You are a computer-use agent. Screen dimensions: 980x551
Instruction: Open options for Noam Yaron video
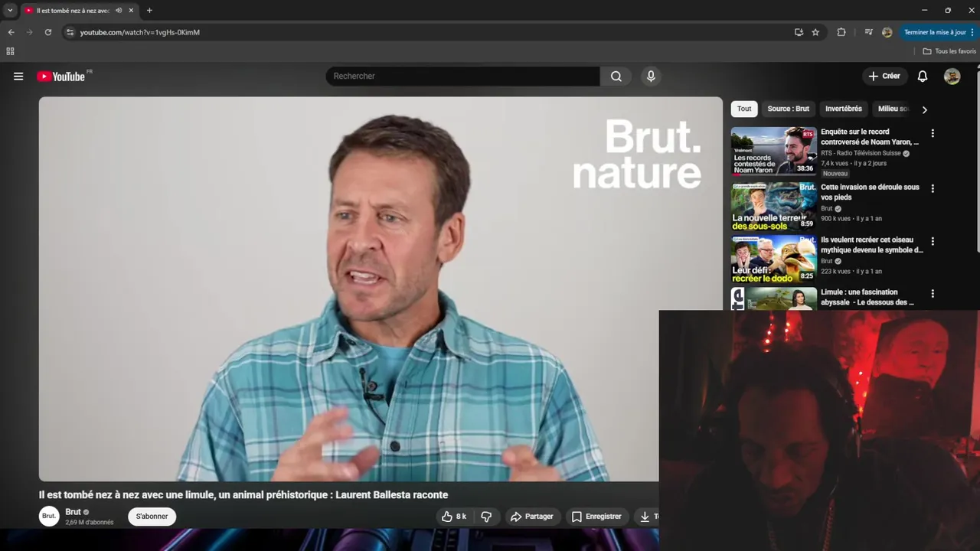coord(933,133)
